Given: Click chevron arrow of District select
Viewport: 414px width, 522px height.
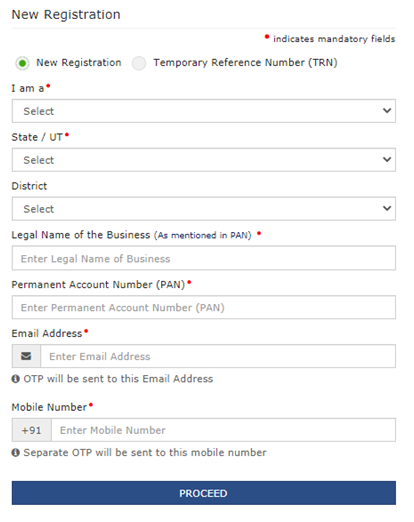Looking at the screenshot, I should 387,208.
